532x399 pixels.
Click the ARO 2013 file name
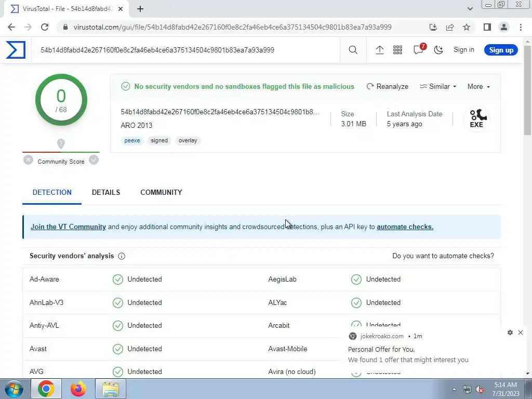[x=137, y=125]
